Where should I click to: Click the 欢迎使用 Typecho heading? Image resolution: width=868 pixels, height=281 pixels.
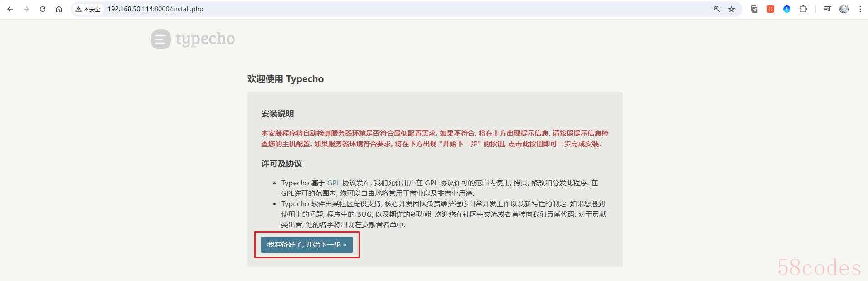(x=286, y=79)
